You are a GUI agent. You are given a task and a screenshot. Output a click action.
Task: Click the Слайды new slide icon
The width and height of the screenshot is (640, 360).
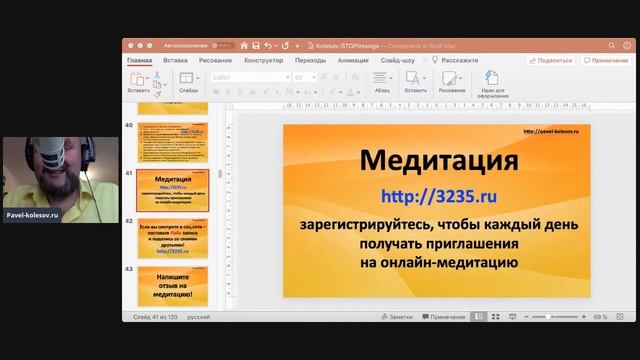(186, 78)
